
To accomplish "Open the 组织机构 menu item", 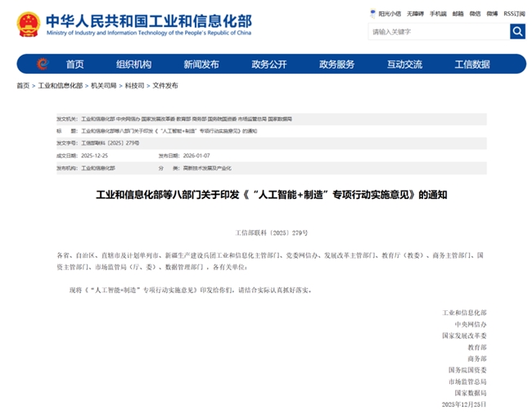I will 133,64.
